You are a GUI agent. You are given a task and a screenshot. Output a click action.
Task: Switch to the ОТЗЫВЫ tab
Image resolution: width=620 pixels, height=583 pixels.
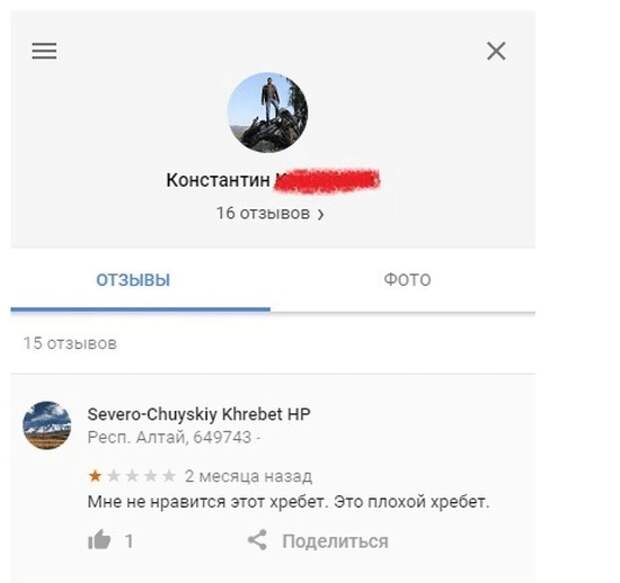point(133,280)
